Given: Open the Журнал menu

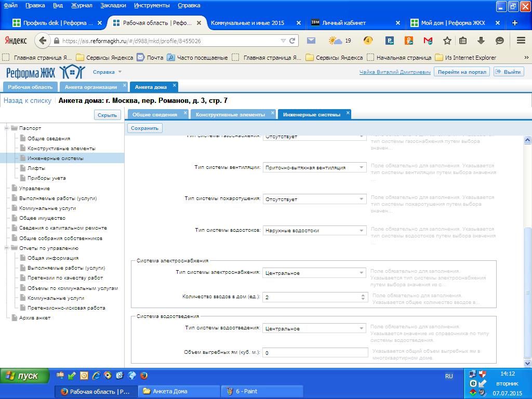Looking at the screenshot, I should point(82,5).
